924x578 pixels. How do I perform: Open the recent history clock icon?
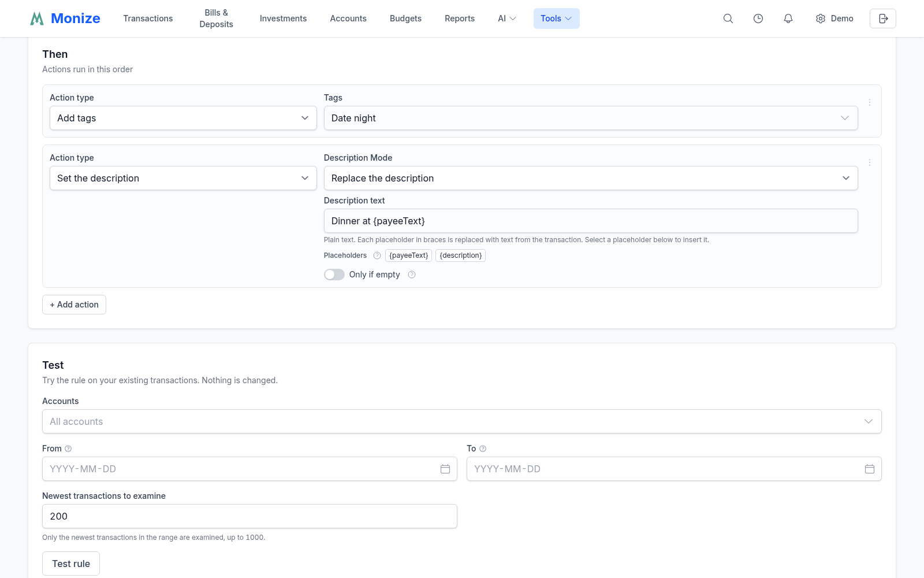pos(758,18)
